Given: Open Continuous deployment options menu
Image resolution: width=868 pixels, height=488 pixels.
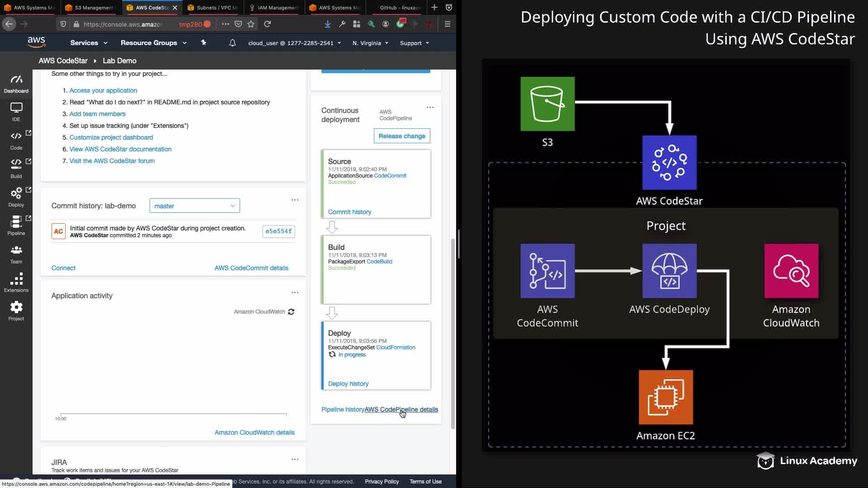Looking at the screenshot, I should (430, 108).
